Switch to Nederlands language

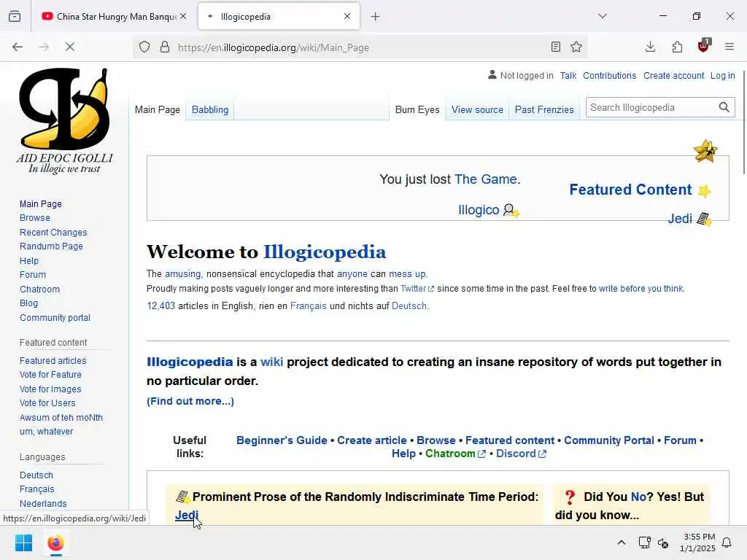click(x=43, y=503)
